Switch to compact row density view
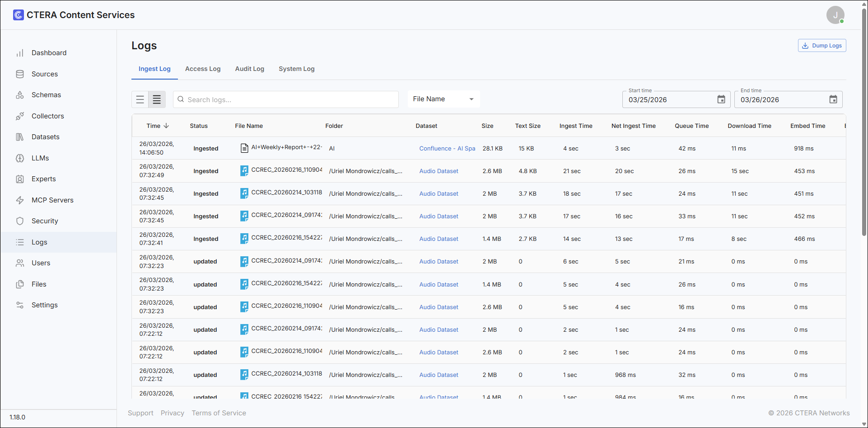 [x=157, y=99]
